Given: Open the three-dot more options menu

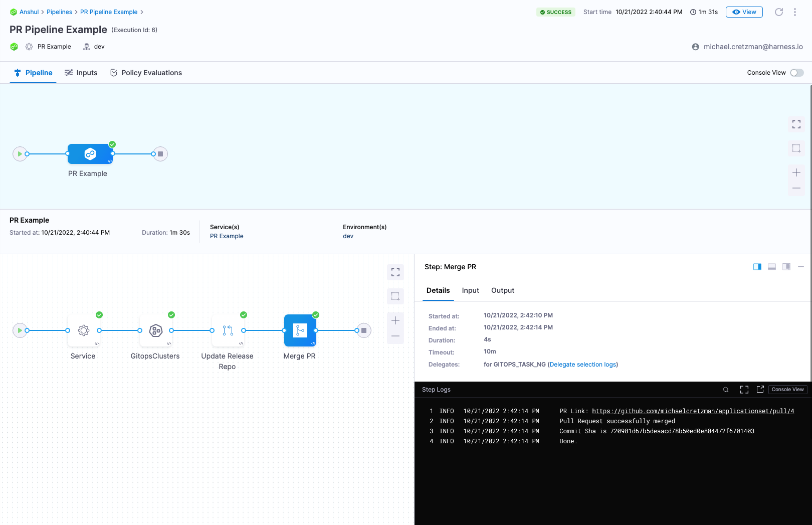Looking at the screenshot, I should (795, 12).
